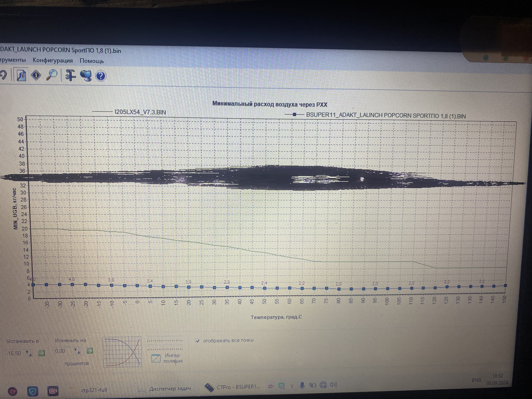Image resolution: width=532 pixels, height=399 pixels.
Task: Click the network computers toolbar icon
Action: pyautogui.click(x=86, y=76)
